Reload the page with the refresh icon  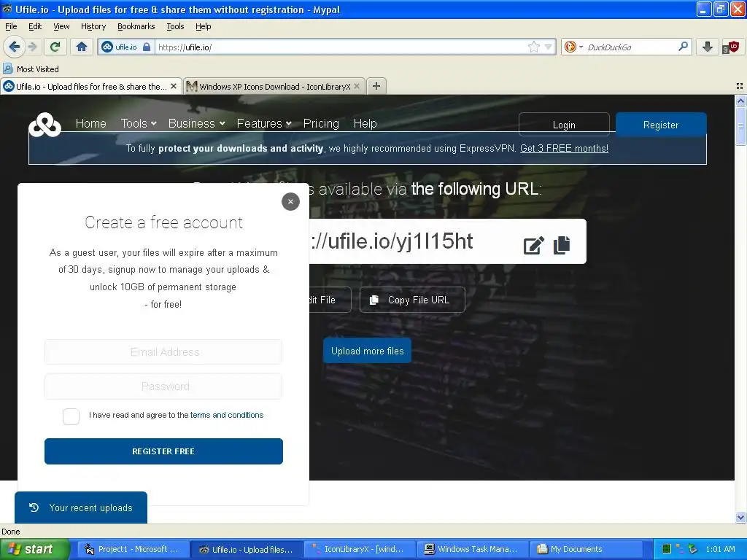click(55, 47)
